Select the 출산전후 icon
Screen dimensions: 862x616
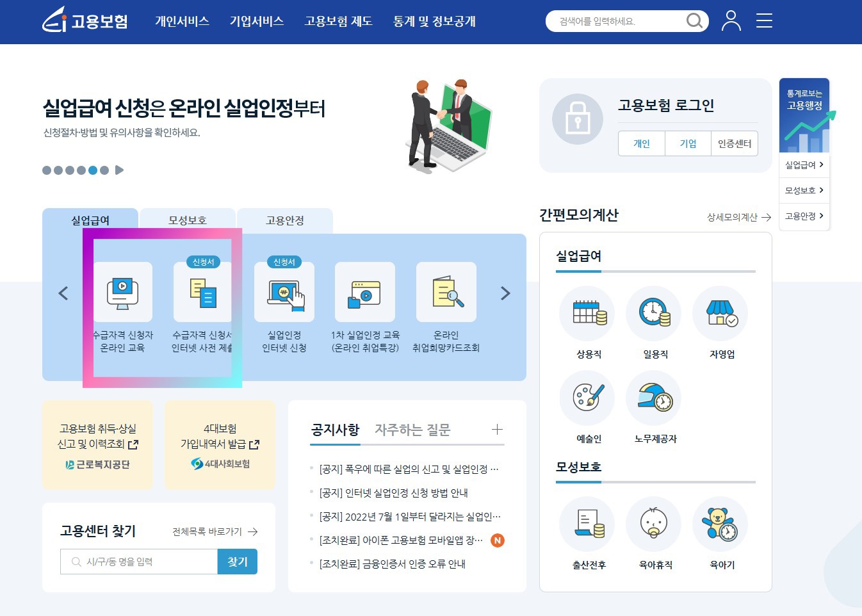click(x=587, y=524)
